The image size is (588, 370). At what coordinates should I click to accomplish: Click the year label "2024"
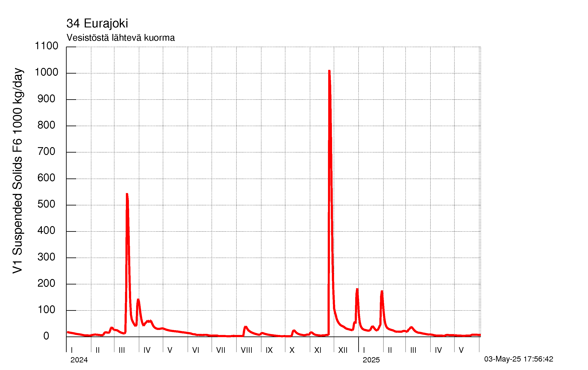click(x=79, y=360)
